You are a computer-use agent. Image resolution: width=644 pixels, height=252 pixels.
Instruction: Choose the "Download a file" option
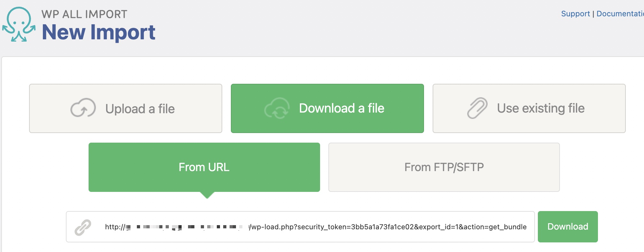tap(342, 108)
